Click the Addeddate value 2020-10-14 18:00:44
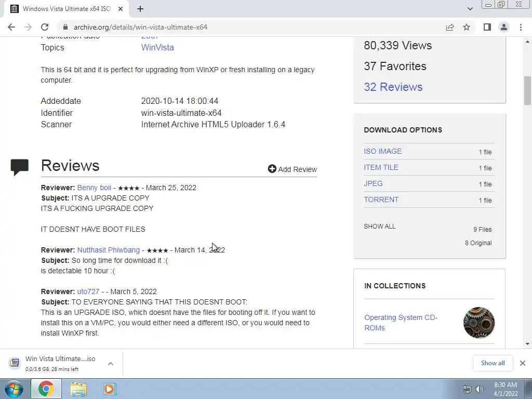 pyautogui.click(x=179, y=101)
